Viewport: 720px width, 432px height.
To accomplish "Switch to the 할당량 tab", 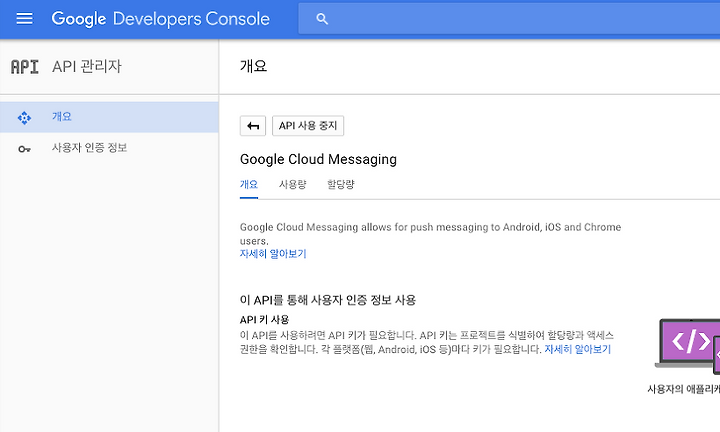I will coord(341,185).
